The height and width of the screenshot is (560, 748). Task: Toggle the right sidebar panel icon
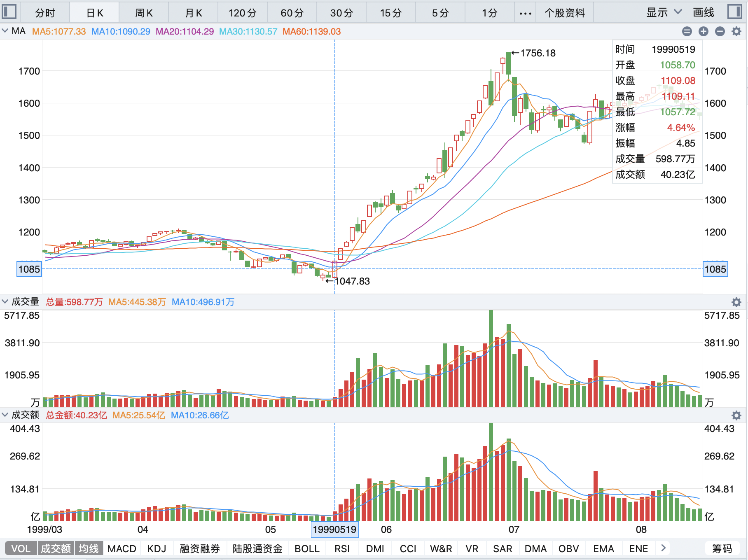pyautogui.click(x=734, y=12)
